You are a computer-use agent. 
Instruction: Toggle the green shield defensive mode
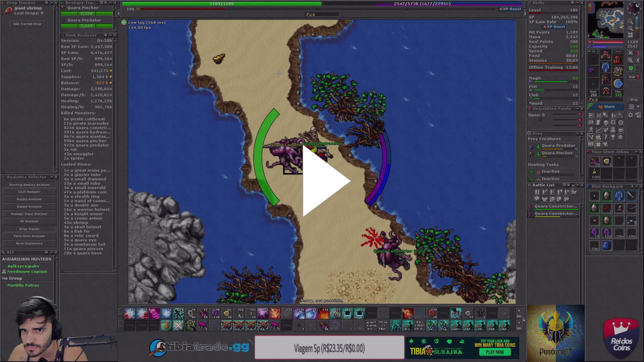(631, 68)
